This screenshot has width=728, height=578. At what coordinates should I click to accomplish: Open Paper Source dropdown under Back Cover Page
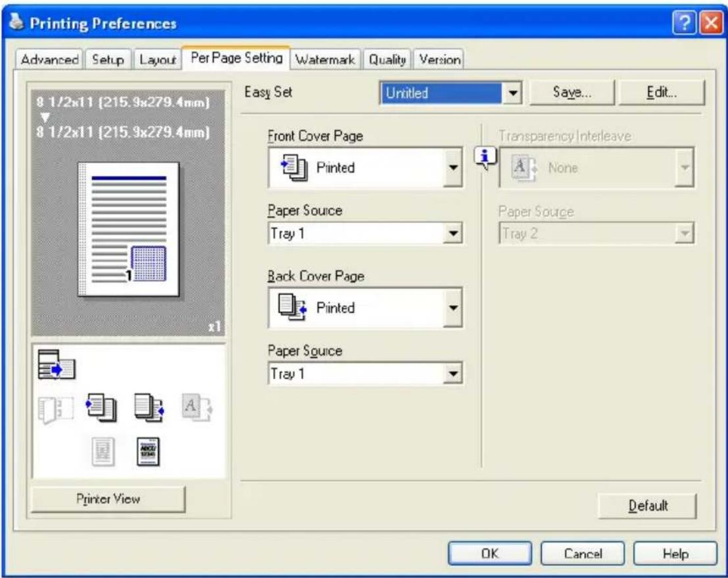point(365,373)
